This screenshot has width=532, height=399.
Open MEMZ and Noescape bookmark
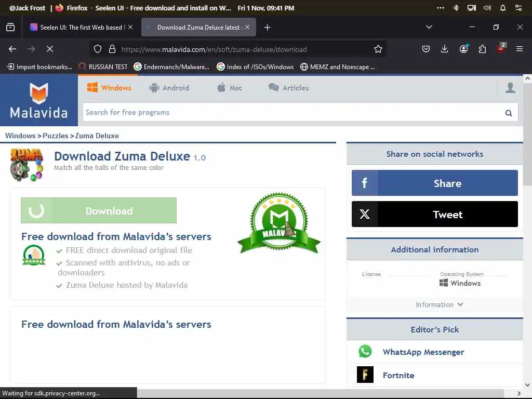338,67
